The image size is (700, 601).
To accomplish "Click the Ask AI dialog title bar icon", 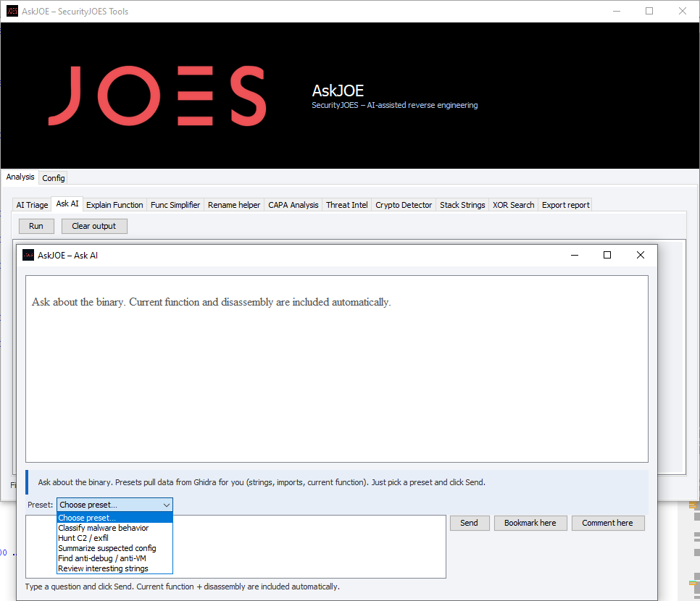I will pyautogui.click(x=28, y=255).
